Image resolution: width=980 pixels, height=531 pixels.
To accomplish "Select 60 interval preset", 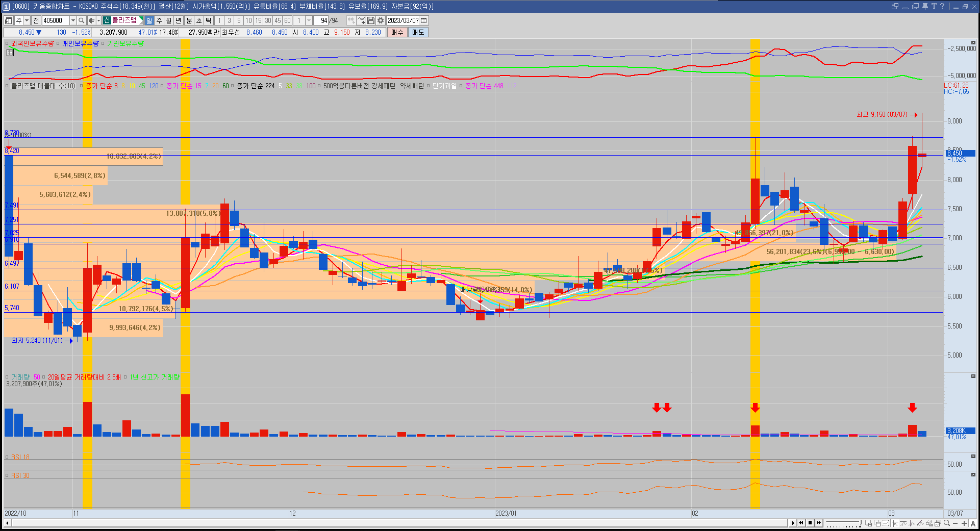I will pyautogui.click(x=287, y=20).
